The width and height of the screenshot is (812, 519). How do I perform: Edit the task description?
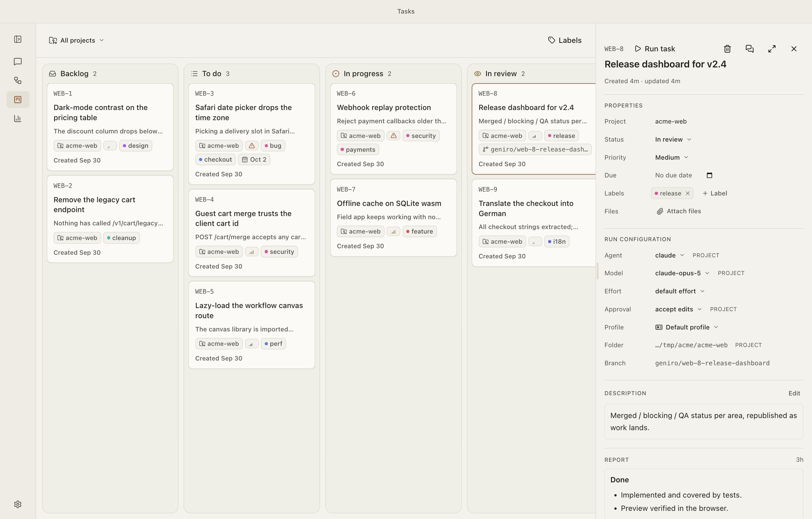click(x=794, y=393)
